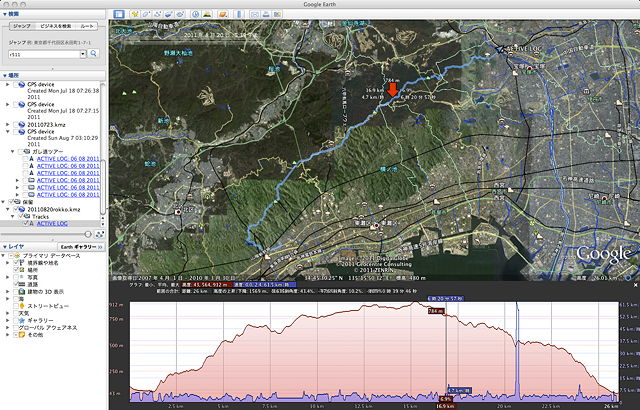Uncheck the 道路 roads layer checkbox
The image size is (640, 410).
[x=16, y=284]
